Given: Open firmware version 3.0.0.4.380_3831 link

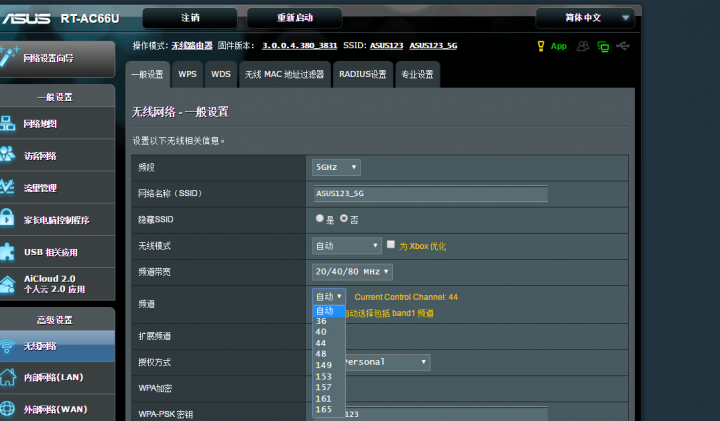Looking at the screenshot, I should pyautogui.click(x=299, y=45).
